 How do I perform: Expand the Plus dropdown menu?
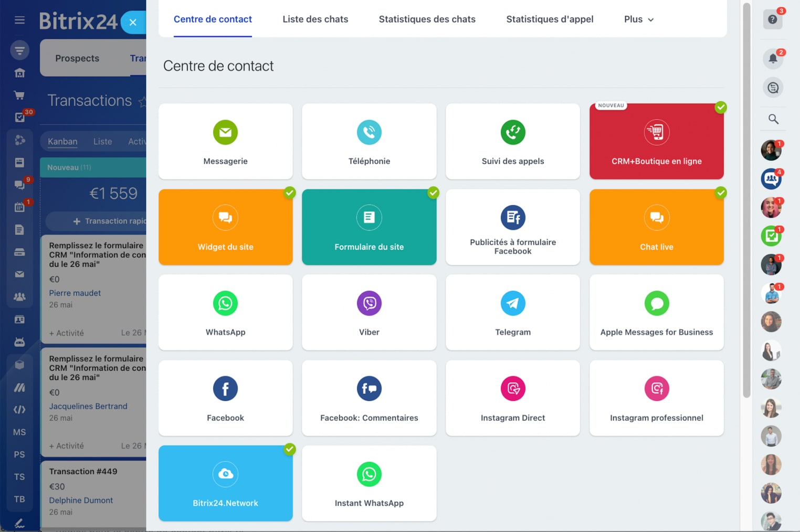[x=639, y=19]
